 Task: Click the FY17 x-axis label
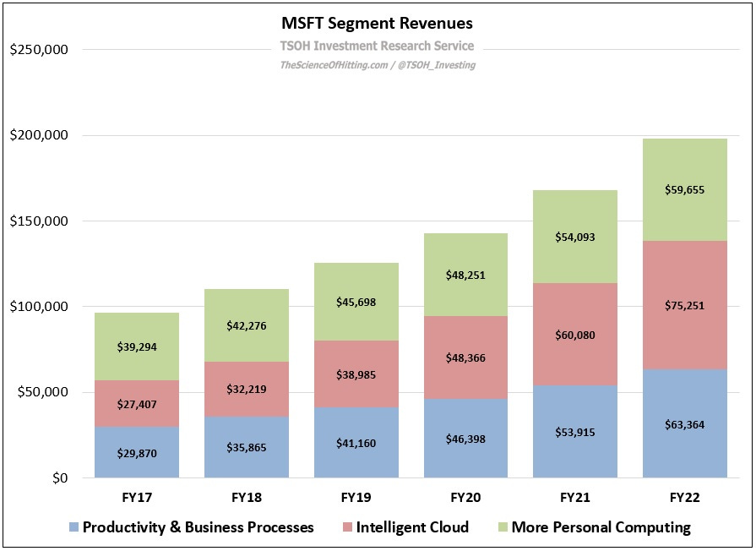click(137, 498)
